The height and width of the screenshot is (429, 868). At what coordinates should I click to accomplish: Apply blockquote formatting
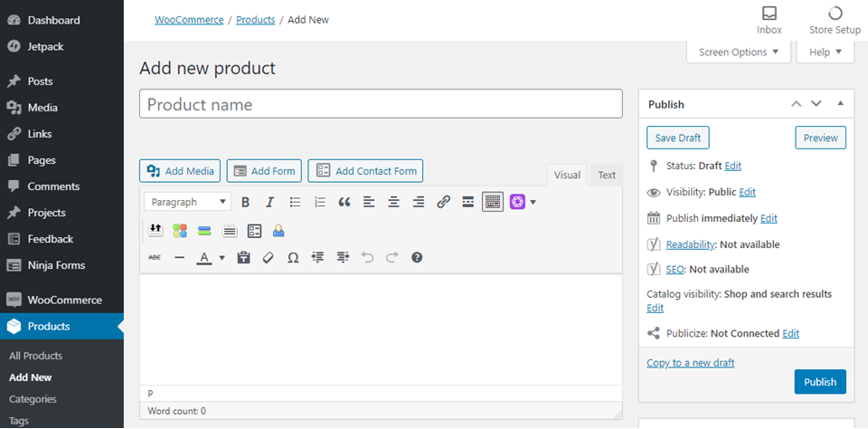pos(344,203)
